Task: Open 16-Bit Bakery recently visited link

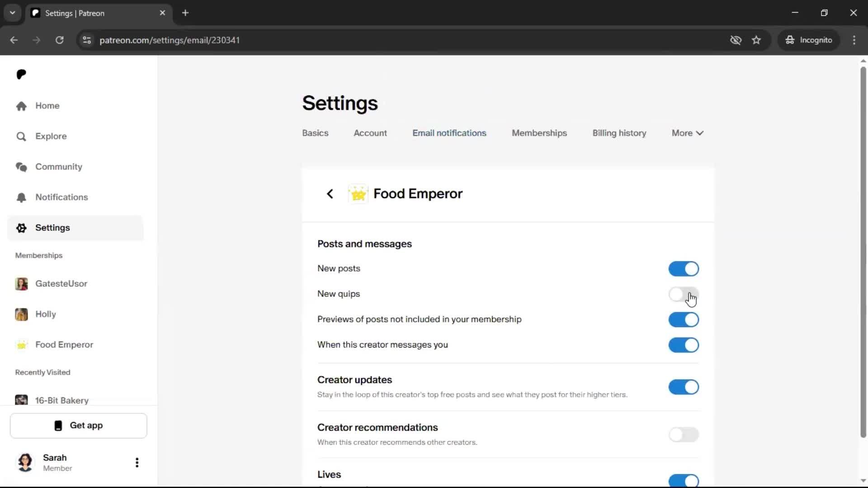Action: pyautogui.click(x=75, y=400)
